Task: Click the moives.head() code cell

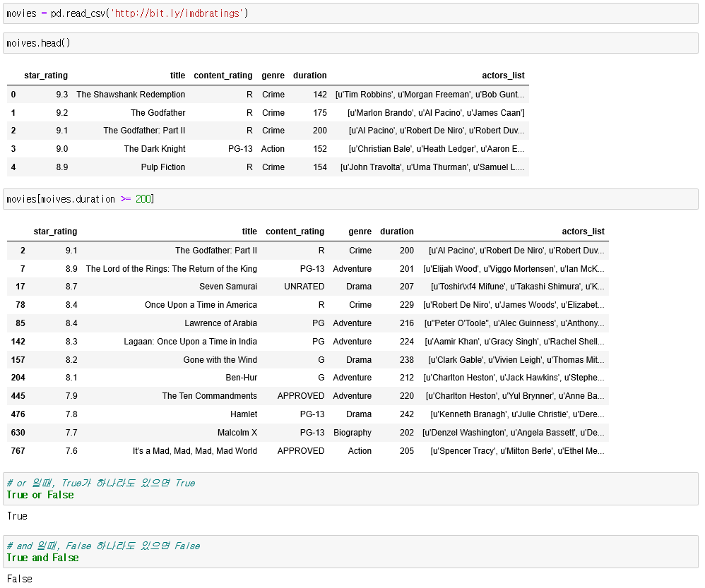Action: (350, 43)
